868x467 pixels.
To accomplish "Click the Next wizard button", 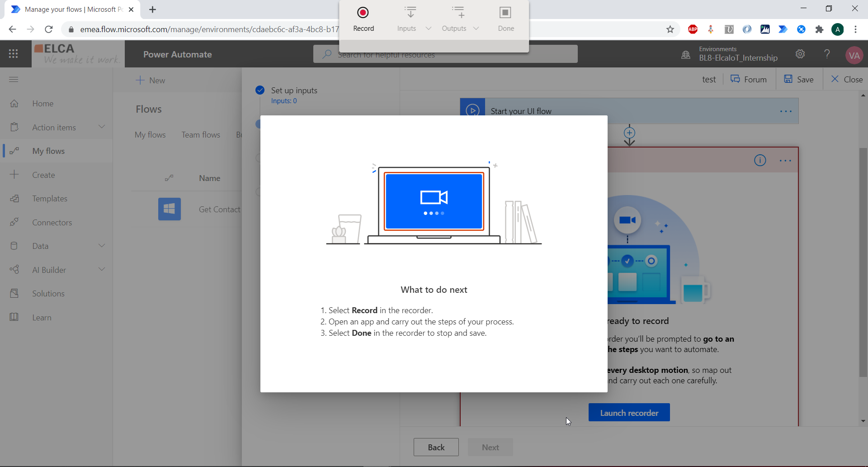I will pyautogui.click(x=491, y=447).
